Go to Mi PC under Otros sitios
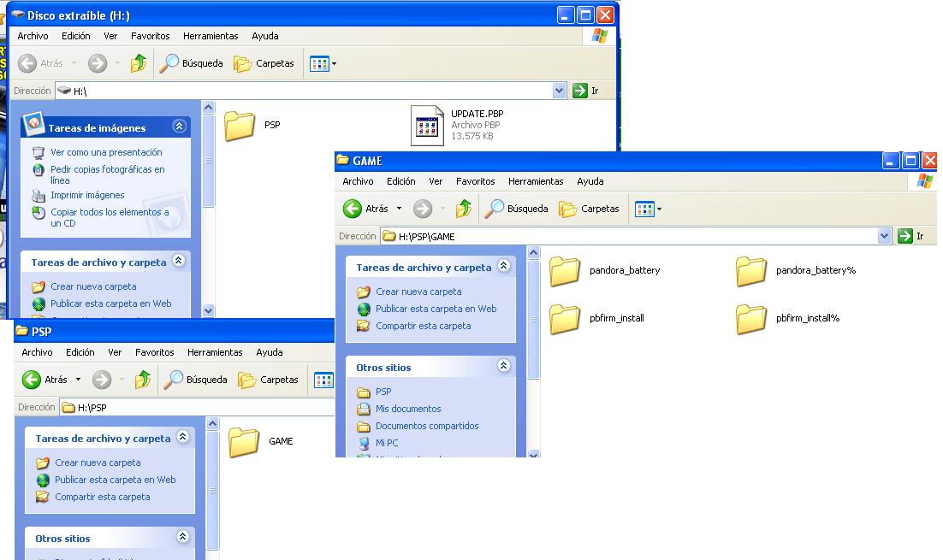The height and width of the screenshot is (560, 943). 387,444
